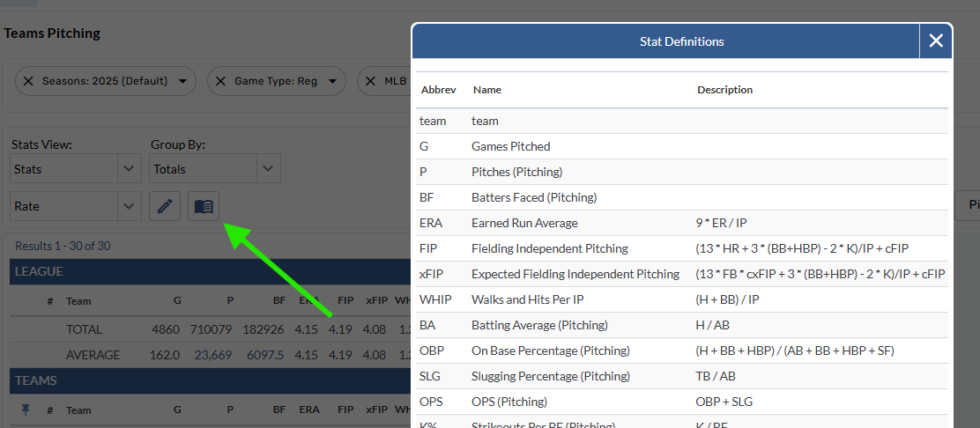Click the Abbrev column header
This screenshot has height=428, width=980.
tap(438, 90)
